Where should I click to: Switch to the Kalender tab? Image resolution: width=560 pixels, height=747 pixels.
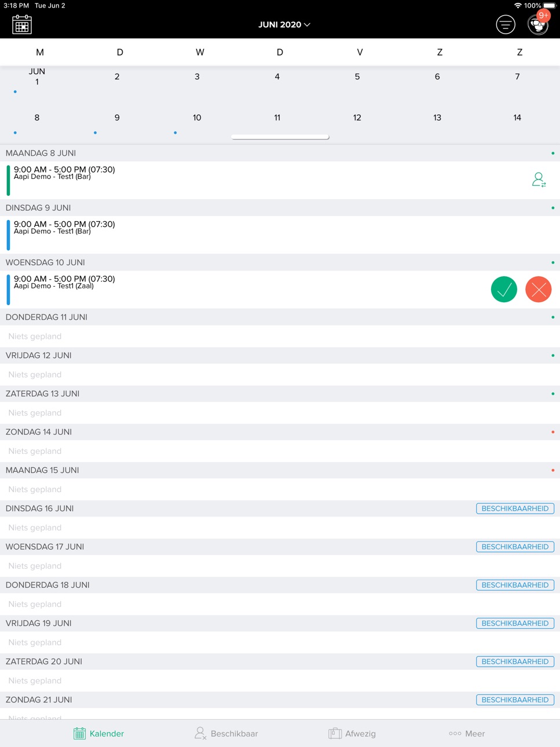click(99, 734)
